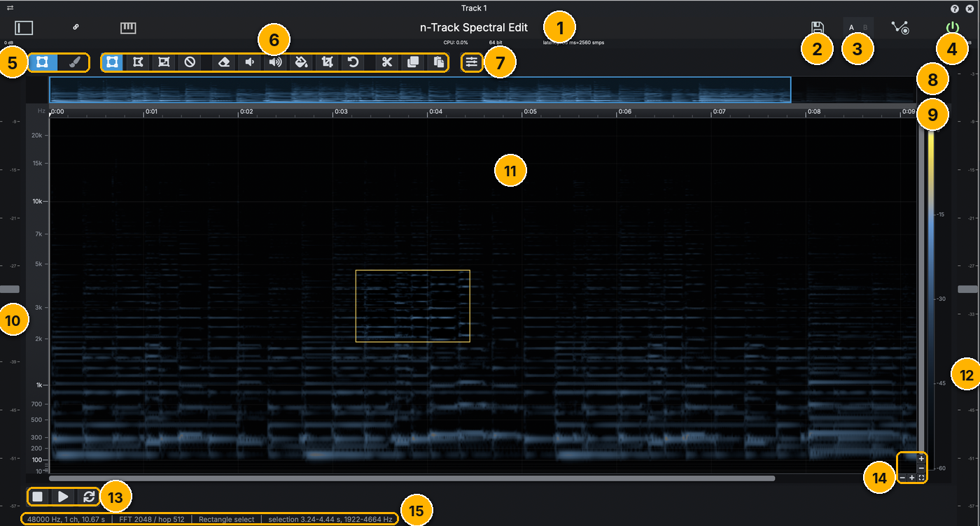This screenshot has width=980, height=526.
Task: Click the horizontal scrollbar below the spectrogram
Action: point(412,478)
